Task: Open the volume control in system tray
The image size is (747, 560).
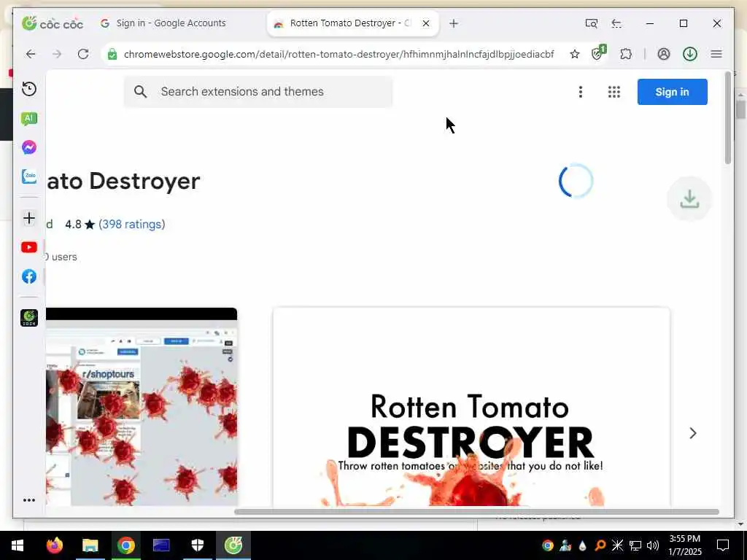Action: tap(653, 545)
